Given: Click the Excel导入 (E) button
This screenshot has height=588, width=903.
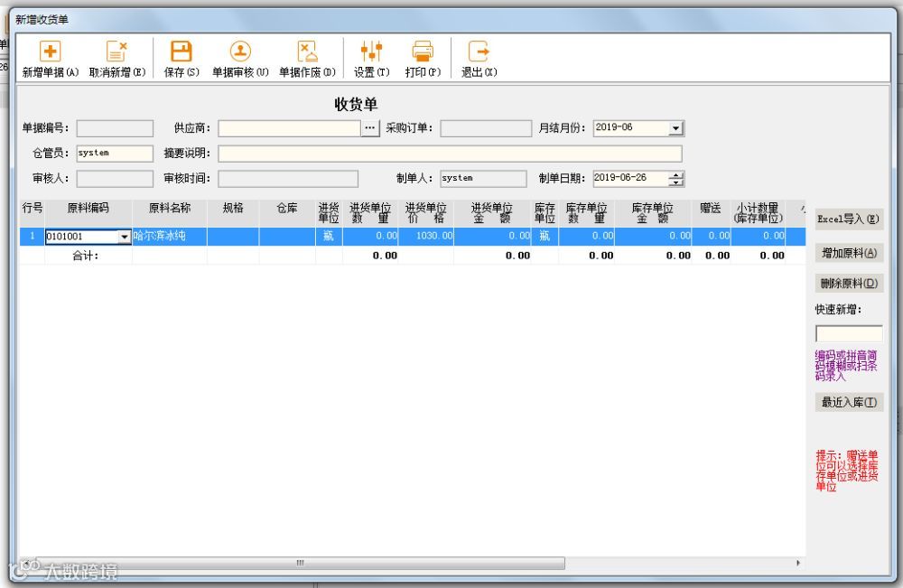Looking at the screenshot, I should [849, 219].
